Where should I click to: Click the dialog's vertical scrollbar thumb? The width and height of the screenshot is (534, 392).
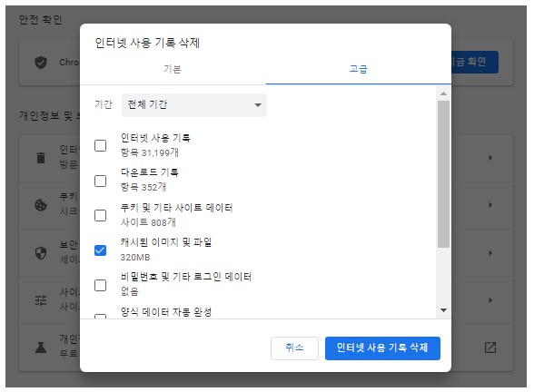(443, 174)
